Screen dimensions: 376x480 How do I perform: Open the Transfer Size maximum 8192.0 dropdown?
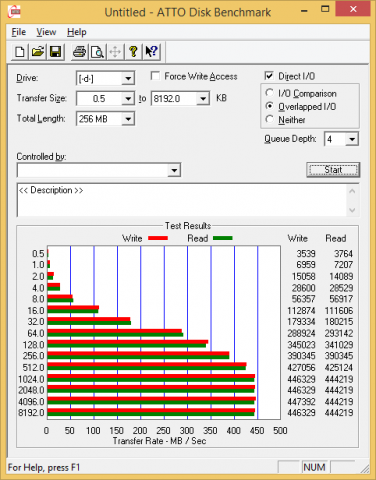(203, 99)
